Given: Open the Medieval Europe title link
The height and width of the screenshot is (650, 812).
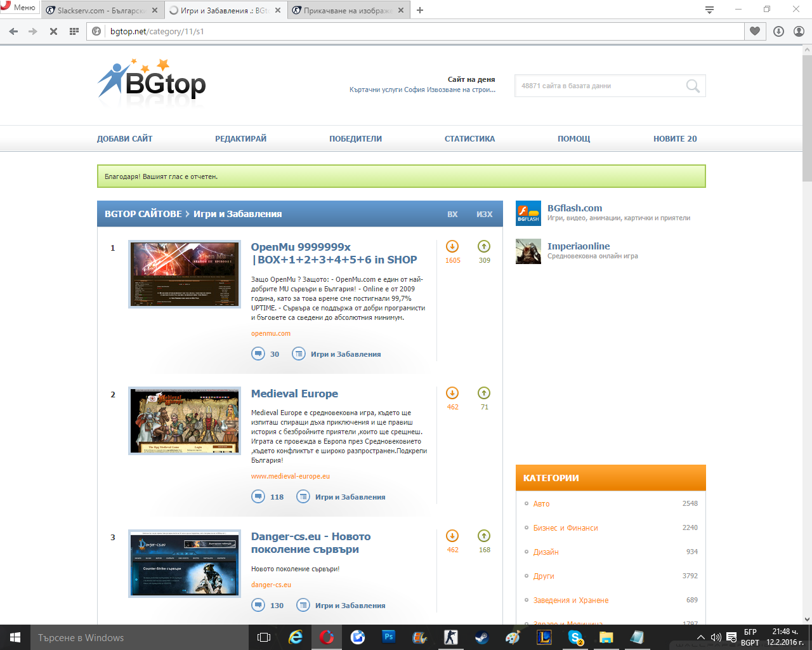Looking at the screenshot, I should click(x=294, y=394).
